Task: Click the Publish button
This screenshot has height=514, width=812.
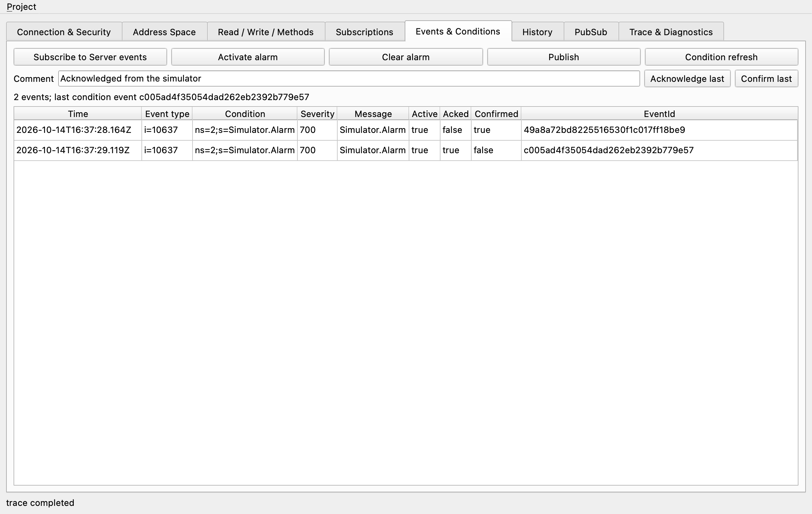Action: tap(564, 57)
